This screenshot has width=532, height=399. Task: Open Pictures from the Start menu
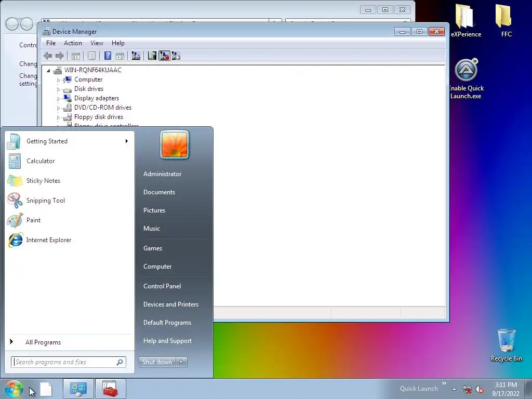(154, 210)
